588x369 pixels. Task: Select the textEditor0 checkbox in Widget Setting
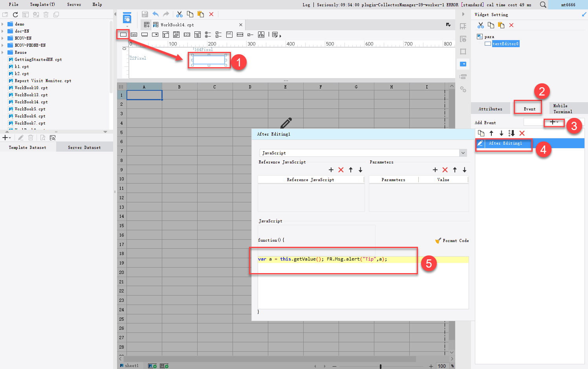[487, 43]
